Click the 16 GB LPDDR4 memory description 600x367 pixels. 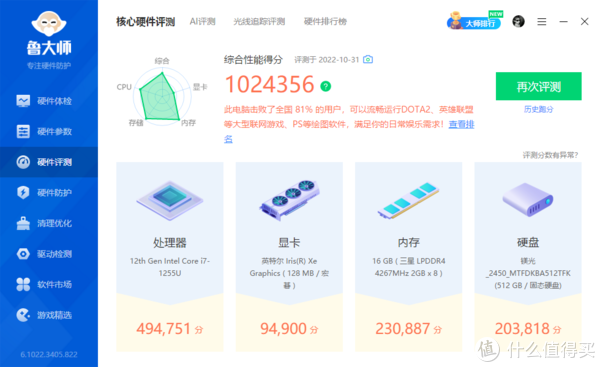(x=409, y=267)
